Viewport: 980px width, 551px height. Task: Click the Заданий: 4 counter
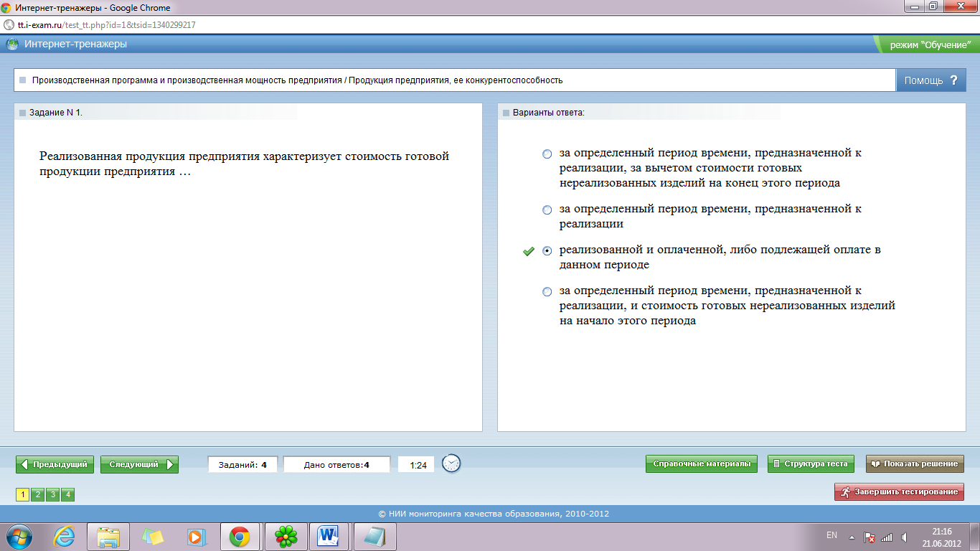click(x=243, y=465)
